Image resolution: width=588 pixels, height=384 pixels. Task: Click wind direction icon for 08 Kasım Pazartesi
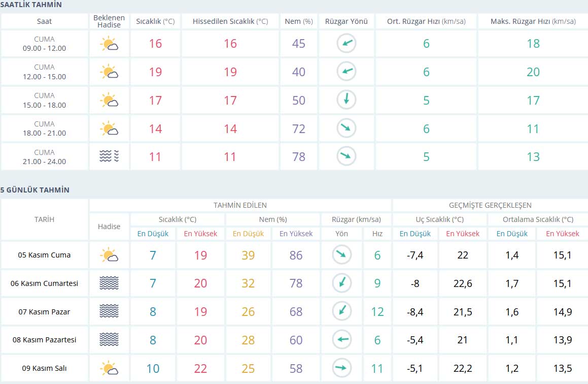[342, 340]
